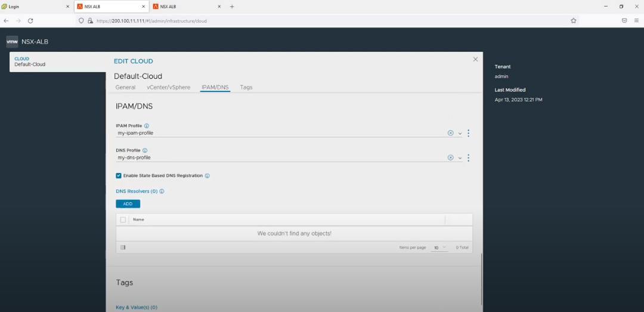
Task: Click the ADD DNS resolver button
Action: click(128, 204)
